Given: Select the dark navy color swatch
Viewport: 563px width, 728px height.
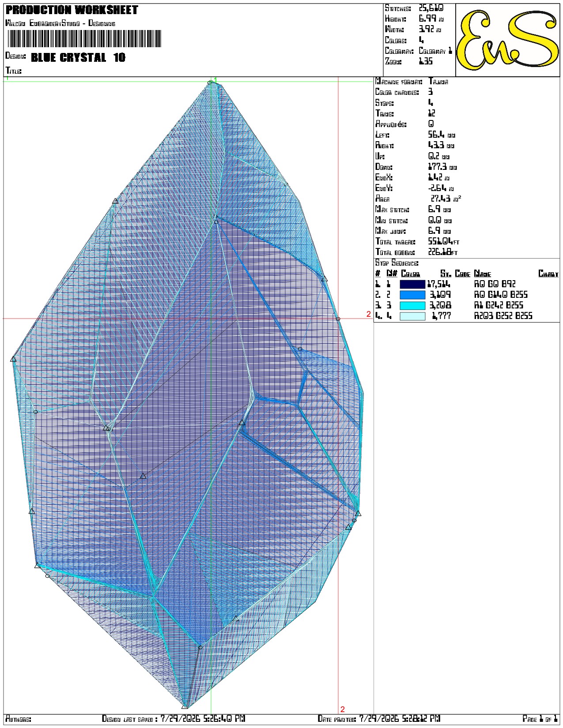Looking at the screenshot, I should [412, 284].
